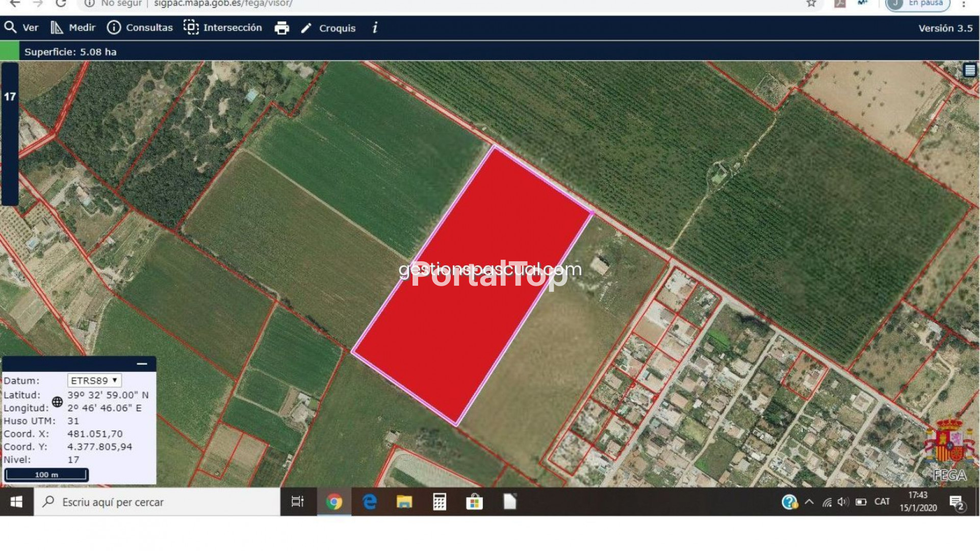Open File Explorer from taskbar
The width and height of the screenshot is (980, 551).
click(404, 502)
